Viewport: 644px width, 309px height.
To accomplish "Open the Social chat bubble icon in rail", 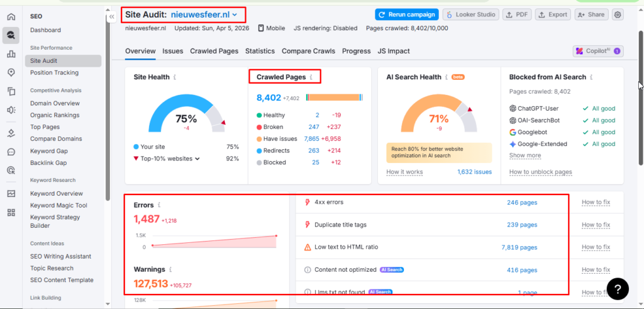I will (x=11, y=152).
